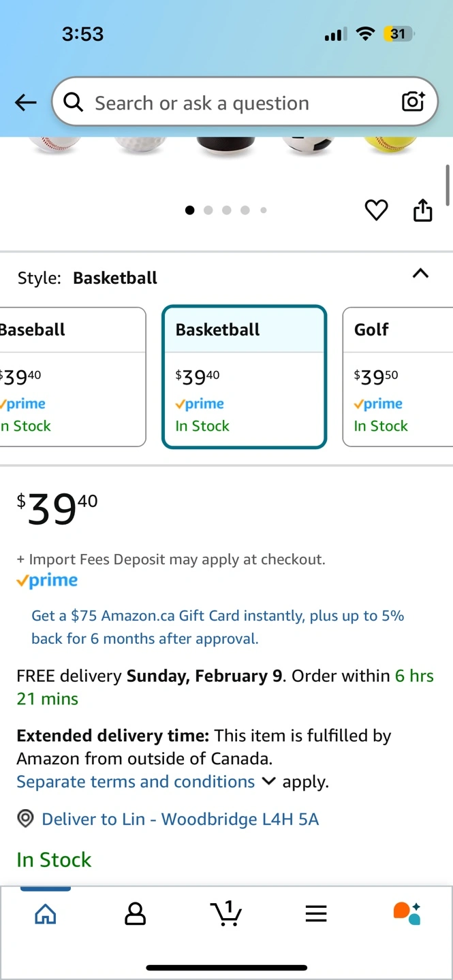Click the page scrollbar handle
The image size is (453, 980).
click(448, 184)
